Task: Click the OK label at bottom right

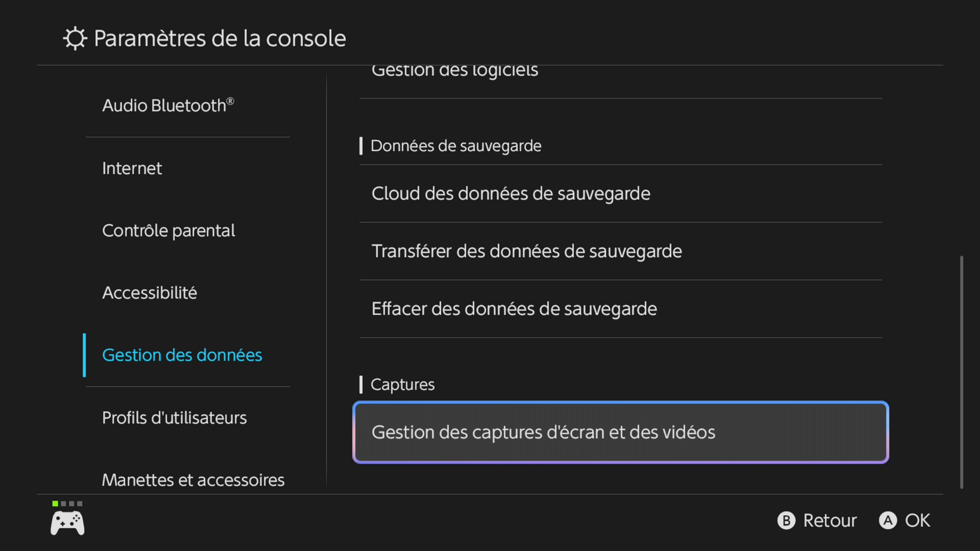Action: pyautogui.click(x=917, y=521)
